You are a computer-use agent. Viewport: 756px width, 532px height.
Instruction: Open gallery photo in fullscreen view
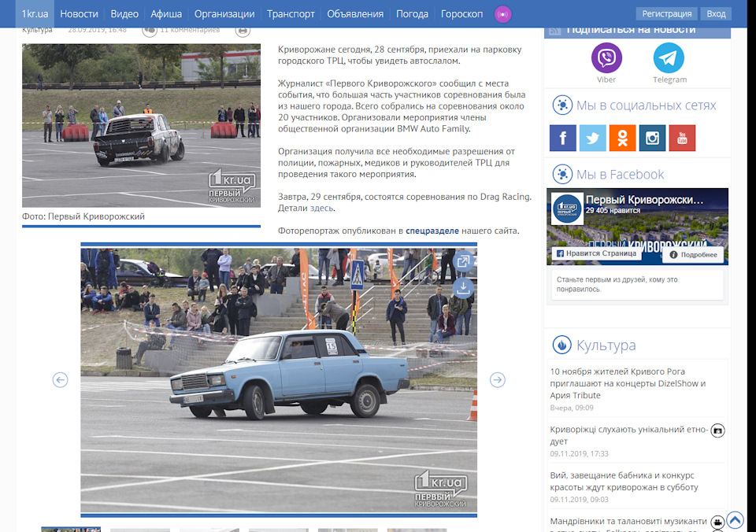pos(463,261)
